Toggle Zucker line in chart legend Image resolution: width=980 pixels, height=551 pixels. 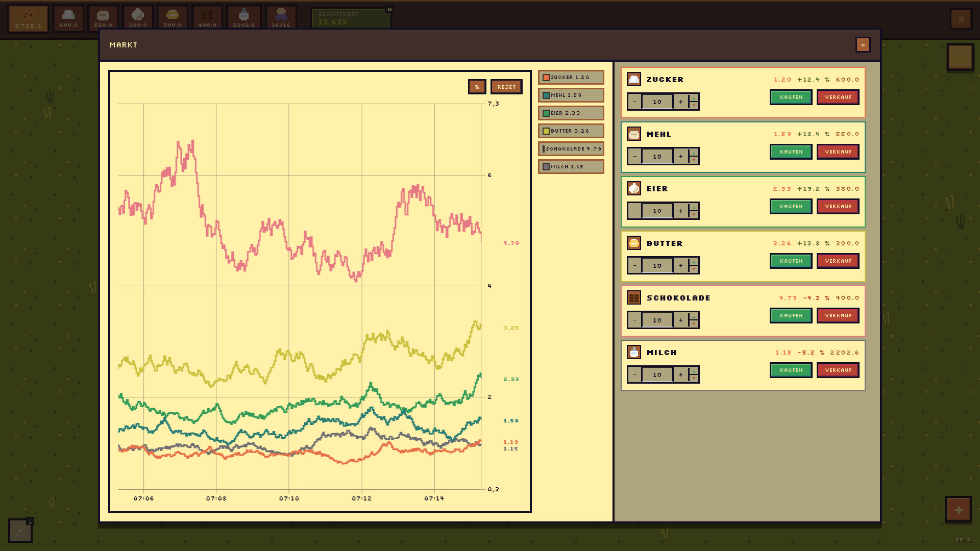571,78
